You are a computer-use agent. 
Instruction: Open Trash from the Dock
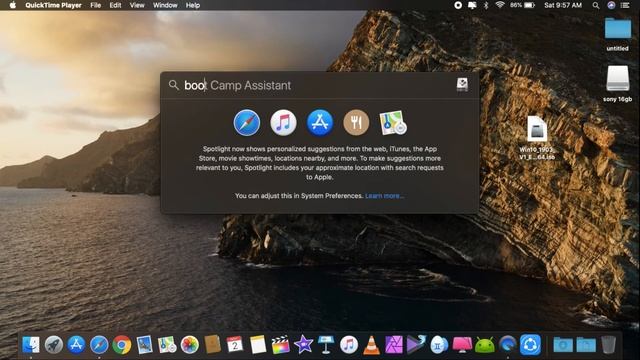pos(608,345)
